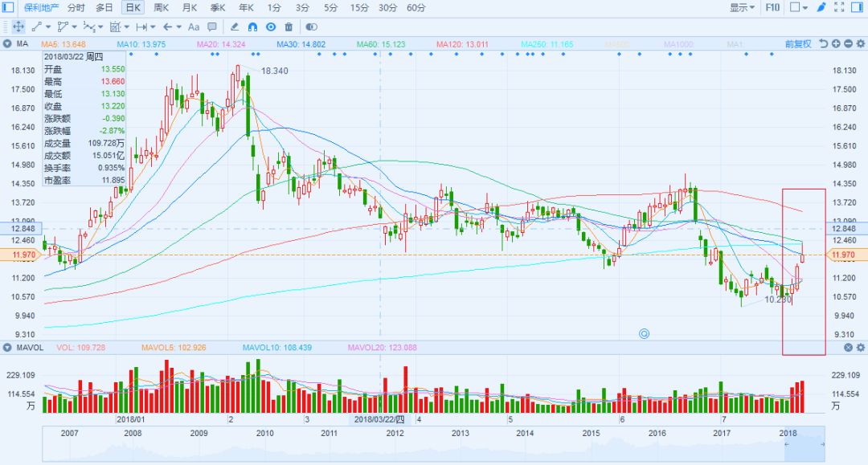
Task: Delete drawings with the trash icon
Action: coord(289,27)
